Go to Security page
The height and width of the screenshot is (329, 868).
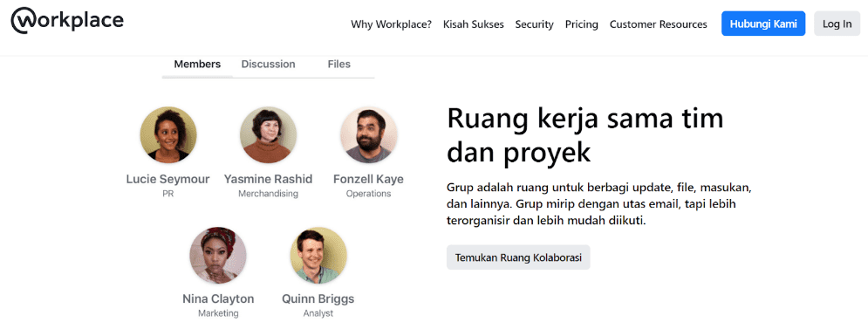[534, 24]
